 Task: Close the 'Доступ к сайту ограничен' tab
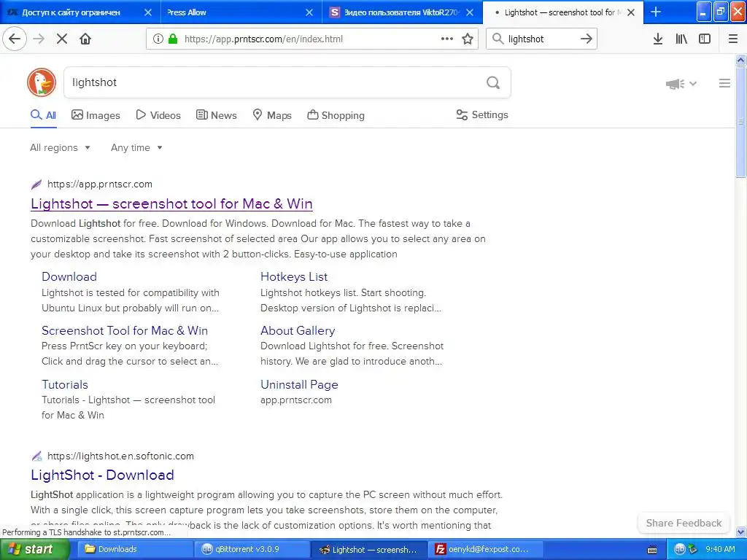pos(148,12)
